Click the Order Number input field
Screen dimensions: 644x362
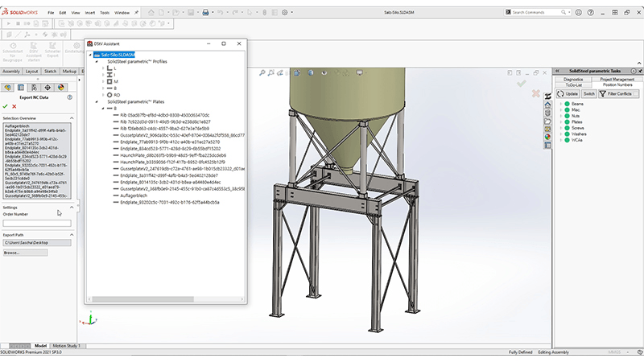[x=37, y=223]
